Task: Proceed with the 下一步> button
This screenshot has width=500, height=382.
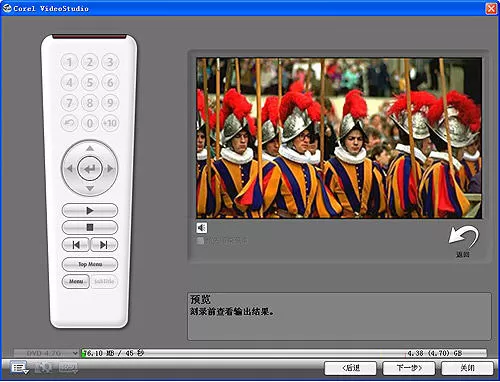Action: [409, 368]
